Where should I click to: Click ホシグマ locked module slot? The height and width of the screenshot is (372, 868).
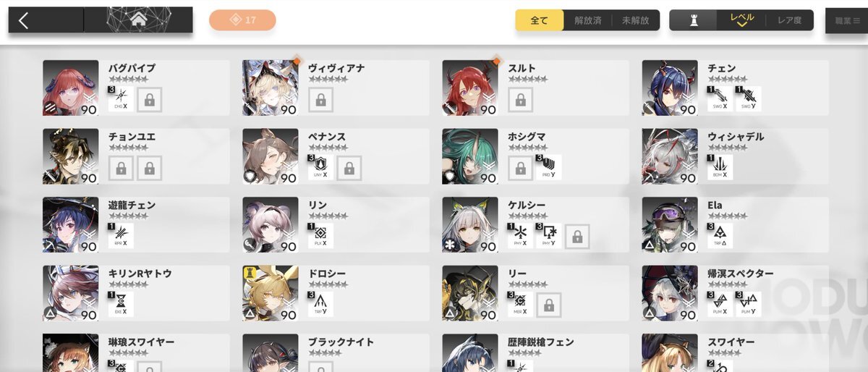coord(520,168)
